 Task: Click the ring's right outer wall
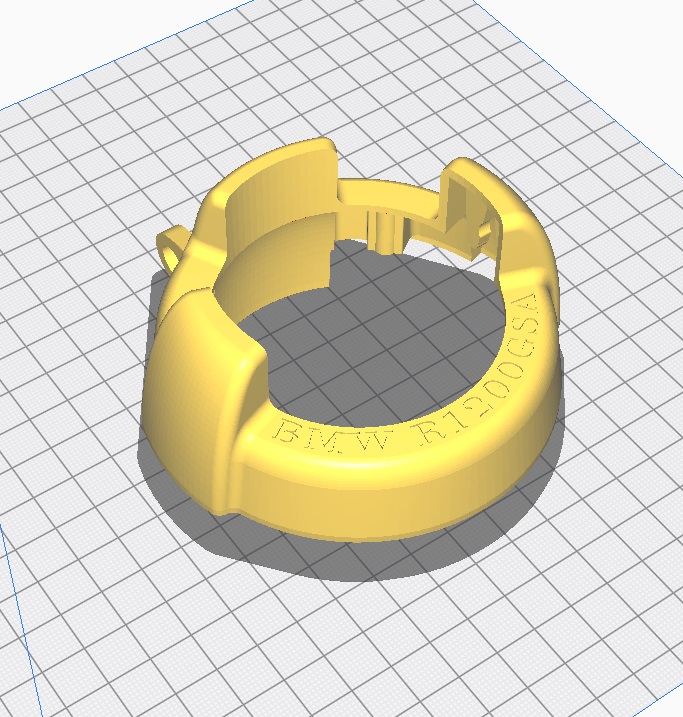click(545, 360)
